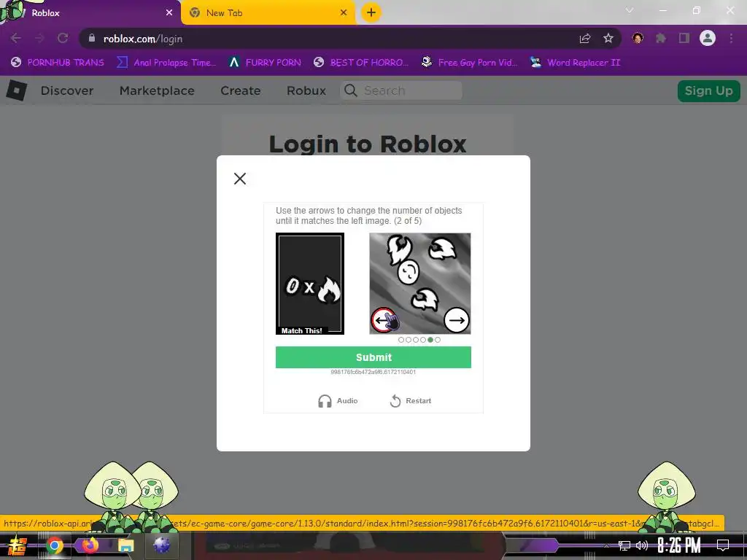747x560 pixels.
Task: Launch Chrome from the taskbar
Action: [54, 545]
